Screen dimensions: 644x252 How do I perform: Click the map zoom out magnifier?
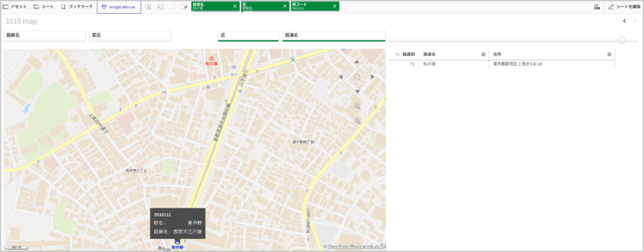point(357,120)
